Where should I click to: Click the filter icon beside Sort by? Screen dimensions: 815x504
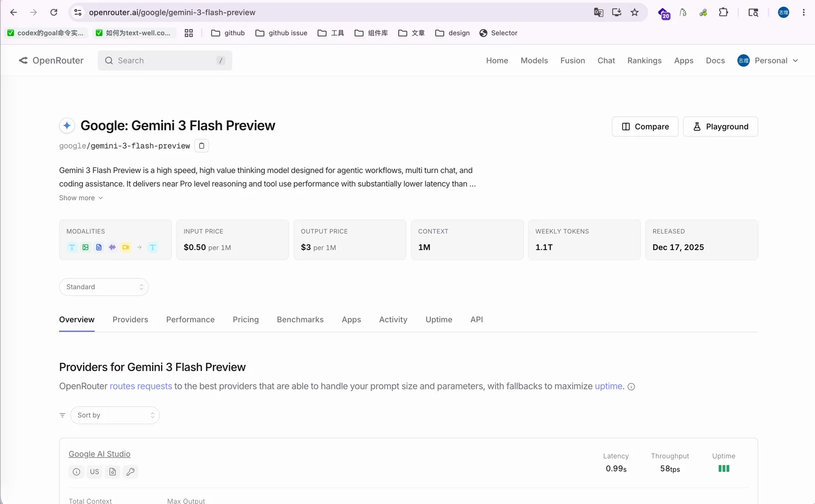click(62, 415)
